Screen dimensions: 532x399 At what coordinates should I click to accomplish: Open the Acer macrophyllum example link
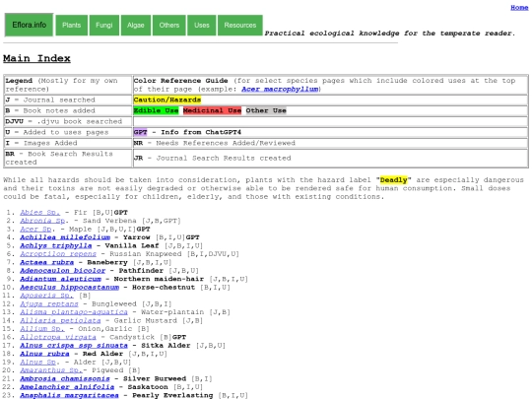click(280, 89)
